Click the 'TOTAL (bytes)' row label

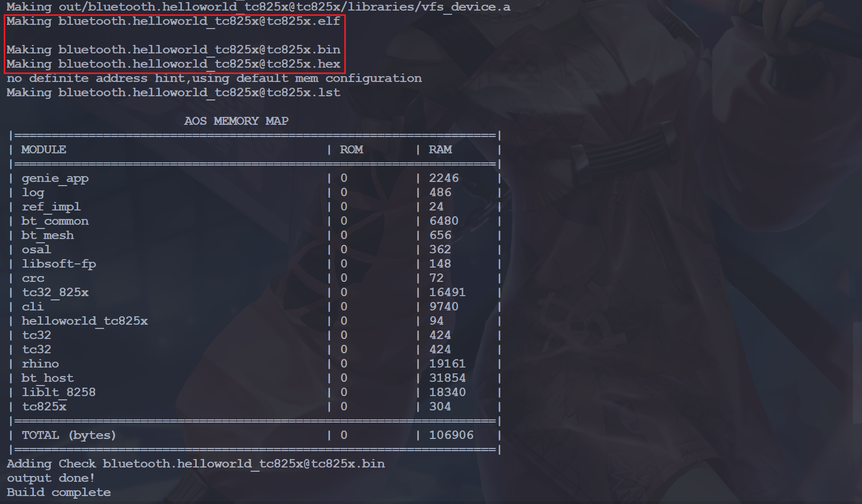[x=68, y=436]
